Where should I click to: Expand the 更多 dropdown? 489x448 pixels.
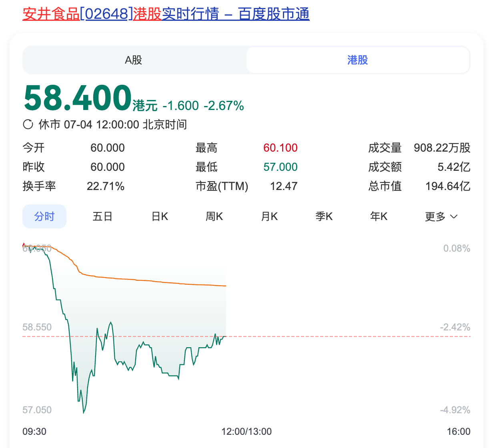441,216
